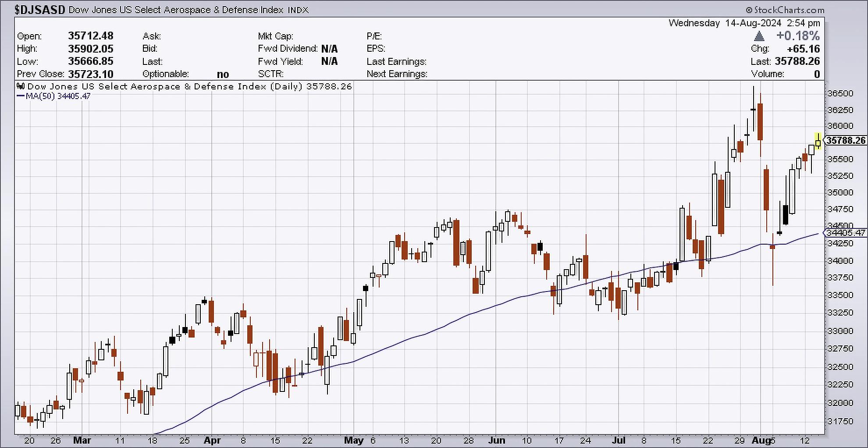Click the Apr month label on date axis
The height and width of the screenshot is (448, 868).
click(213, 441)
